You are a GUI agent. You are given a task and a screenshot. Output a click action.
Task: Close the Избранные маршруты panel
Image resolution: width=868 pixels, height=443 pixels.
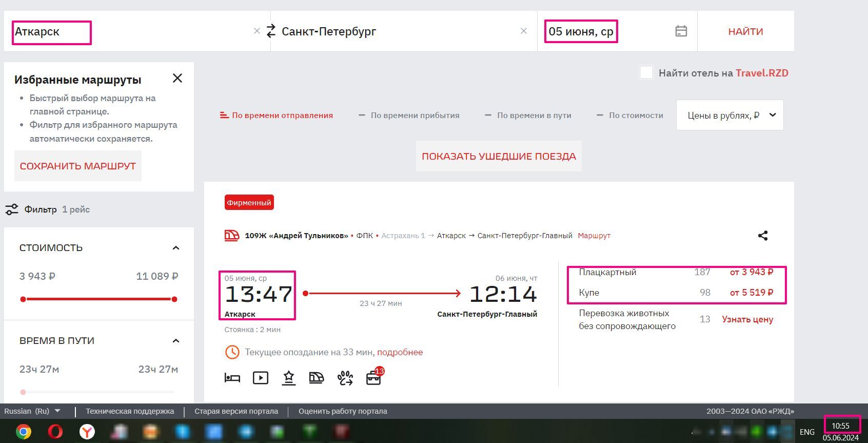click(177, 78)
